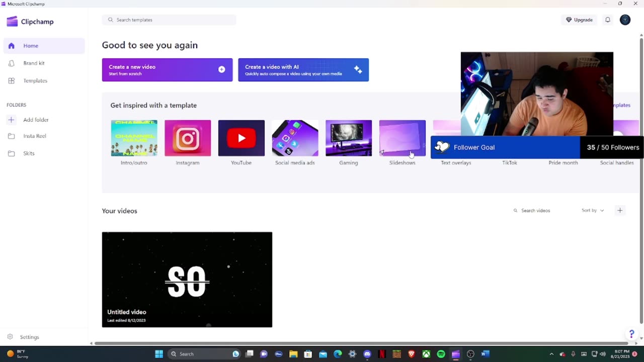The width and height of the screenshot is (644, 362).
Task: Click the Add folder plus icon
Action: [x=11, y=120]
